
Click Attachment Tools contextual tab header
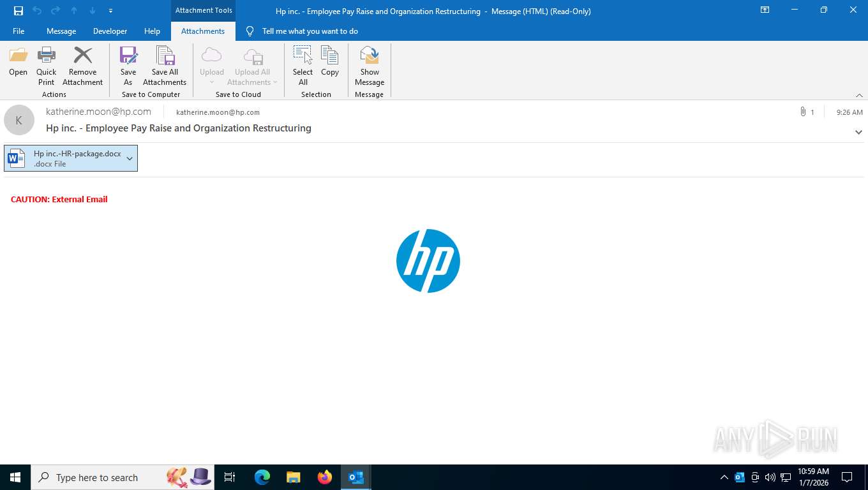[204, 10]
